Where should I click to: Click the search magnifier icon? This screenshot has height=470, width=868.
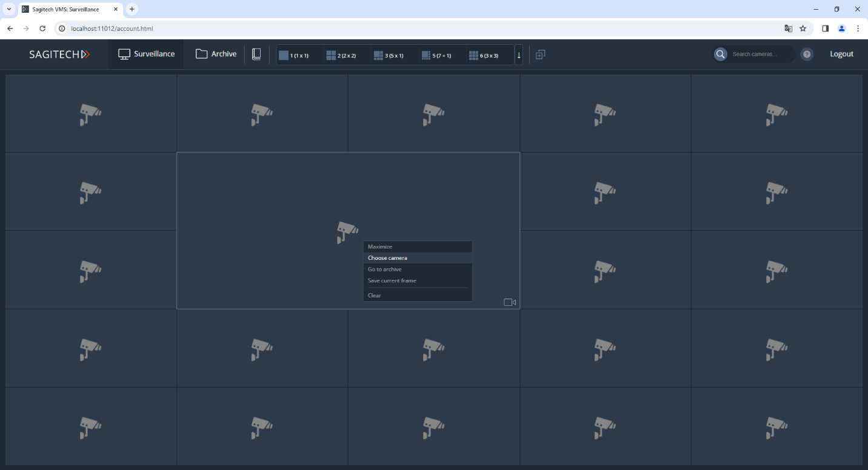[x=720, y=55]
